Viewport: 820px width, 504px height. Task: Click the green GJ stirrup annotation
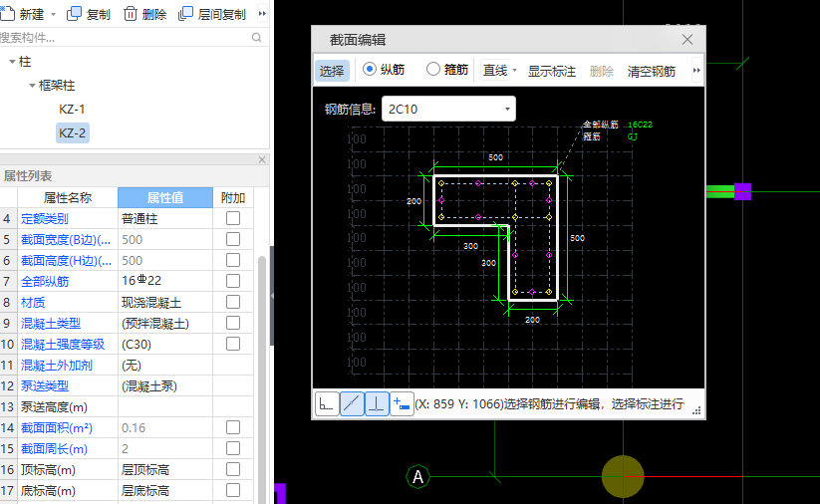click(633, 136)
